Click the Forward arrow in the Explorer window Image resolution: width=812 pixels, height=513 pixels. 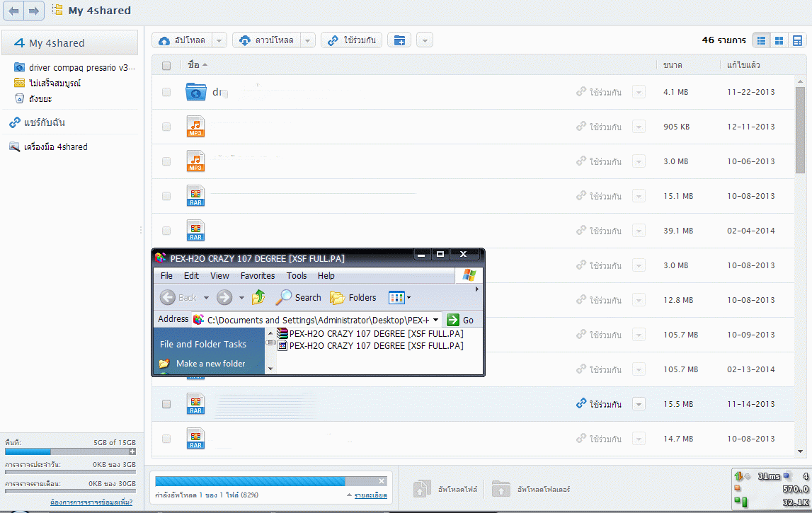[224, 297]
